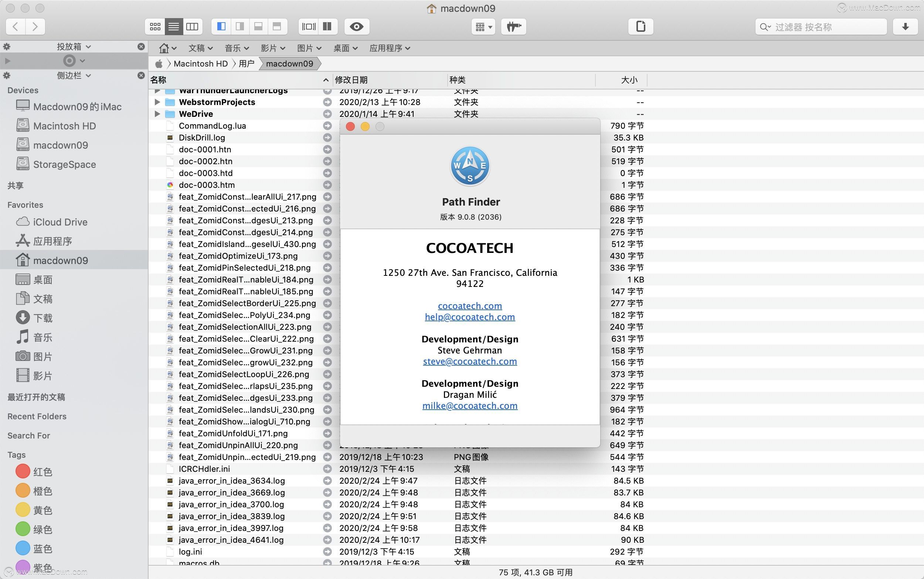Screen dimensions: 924x579
Task: Open the arrange grid dropdown
Action: [x=483, y=27]
